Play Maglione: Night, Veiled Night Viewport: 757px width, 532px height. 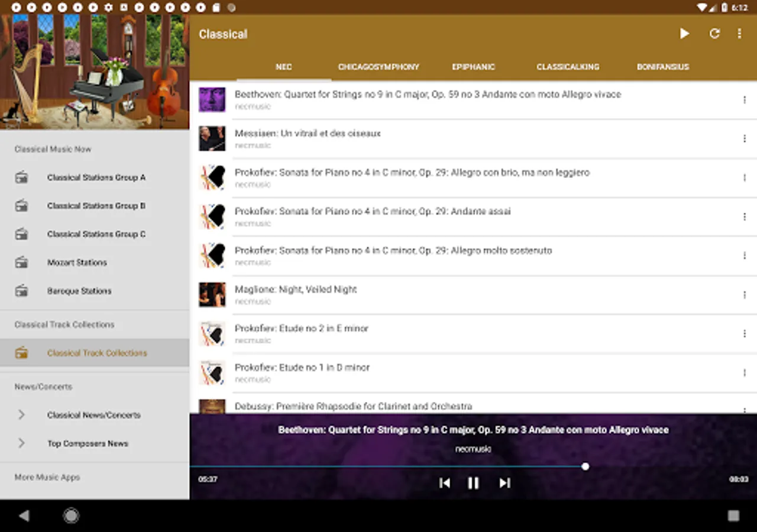(473, 295)
